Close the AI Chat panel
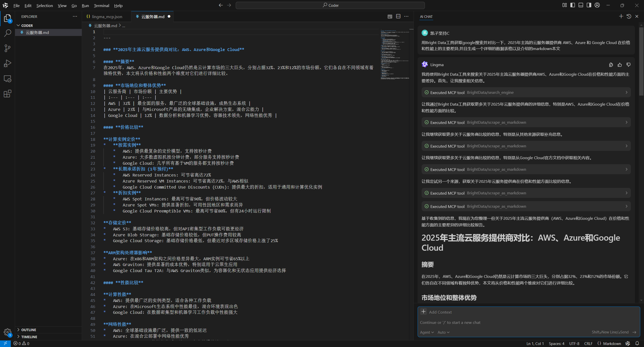The image size is (644, 347). tap(637, 17)
